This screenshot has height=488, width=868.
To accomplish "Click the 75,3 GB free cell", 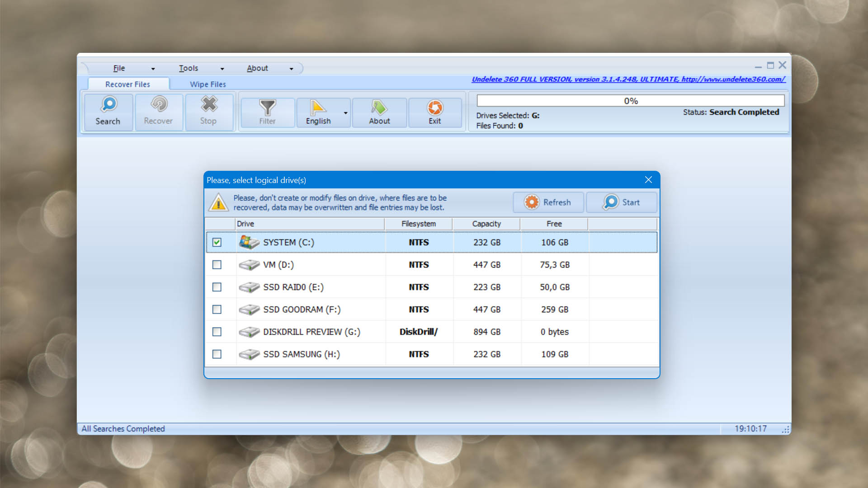I will pyautogui.click(x=555, y=265).
